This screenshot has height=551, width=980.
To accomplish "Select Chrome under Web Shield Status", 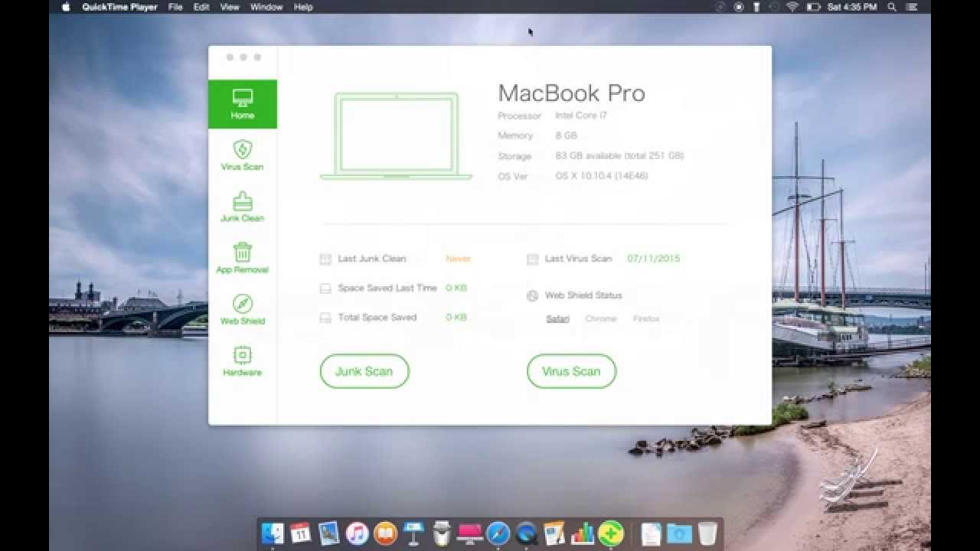I will (601, 318).
